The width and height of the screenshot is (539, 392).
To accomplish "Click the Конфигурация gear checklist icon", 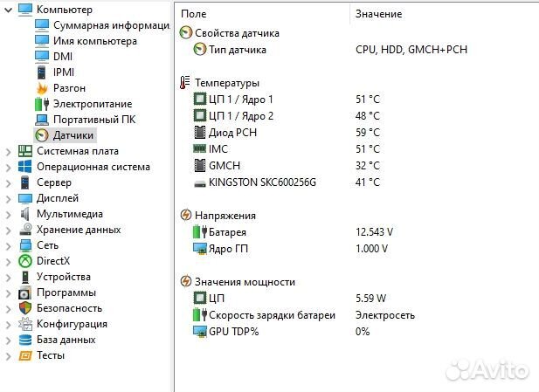I will tap(25, 324).
